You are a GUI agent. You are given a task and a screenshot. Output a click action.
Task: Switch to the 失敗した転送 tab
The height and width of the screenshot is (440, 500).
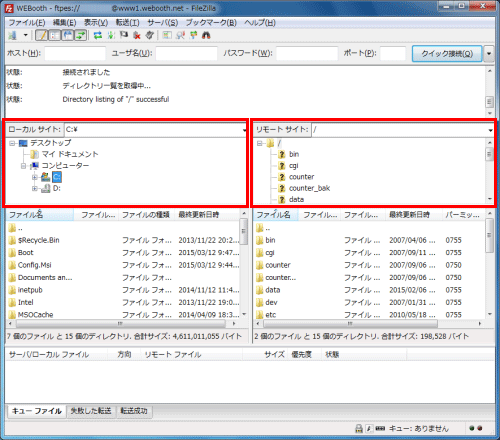pyautogui.click(x=91, y=411)
